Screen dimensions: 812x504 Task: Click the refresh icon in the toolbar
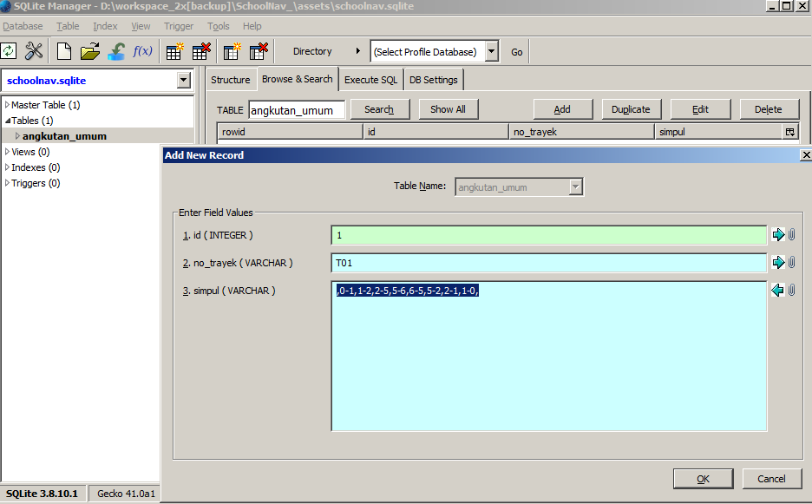click(x=9, y=51)
